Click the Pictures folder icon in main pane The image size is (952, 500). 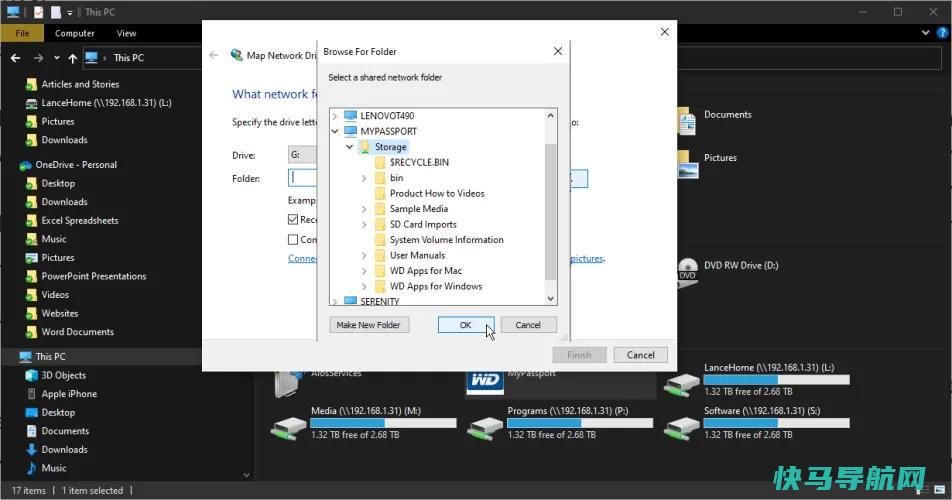[687, 164]
